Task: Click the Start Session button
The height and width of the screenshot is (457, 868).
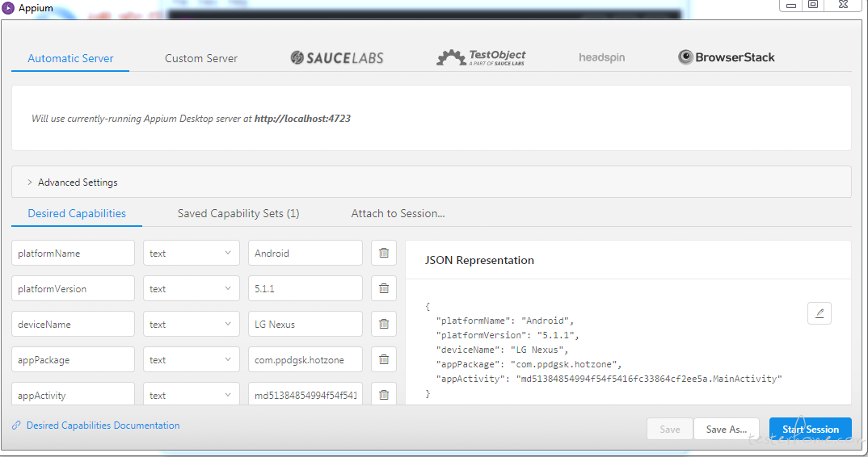Action: tap(810, 429)
